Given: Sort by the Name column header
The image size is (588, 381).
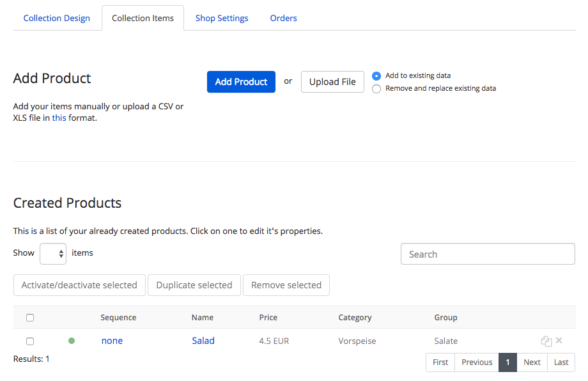Looking at the screenshot, I should click(203, 318).
